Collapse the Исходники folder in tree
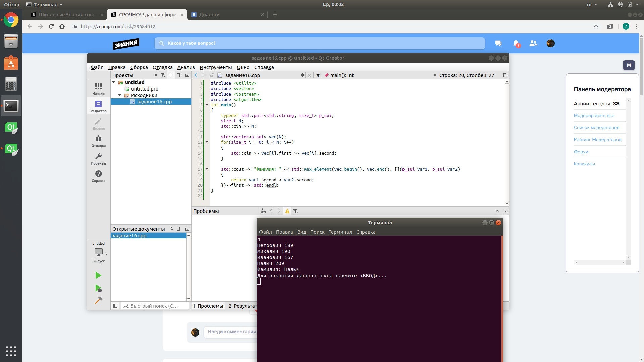 click(x=120, y=95)
